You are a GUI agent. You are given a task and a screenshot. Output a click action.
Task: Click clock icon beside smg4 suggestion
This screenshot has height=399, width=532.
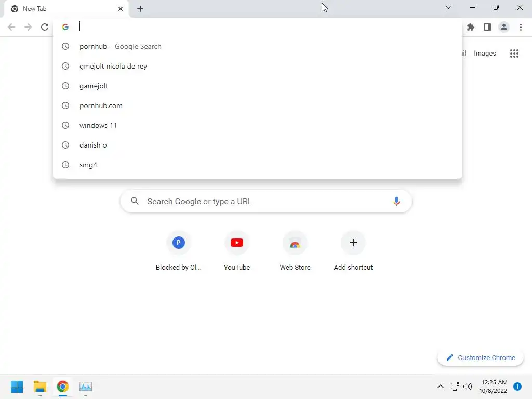[x=65, y=165]
